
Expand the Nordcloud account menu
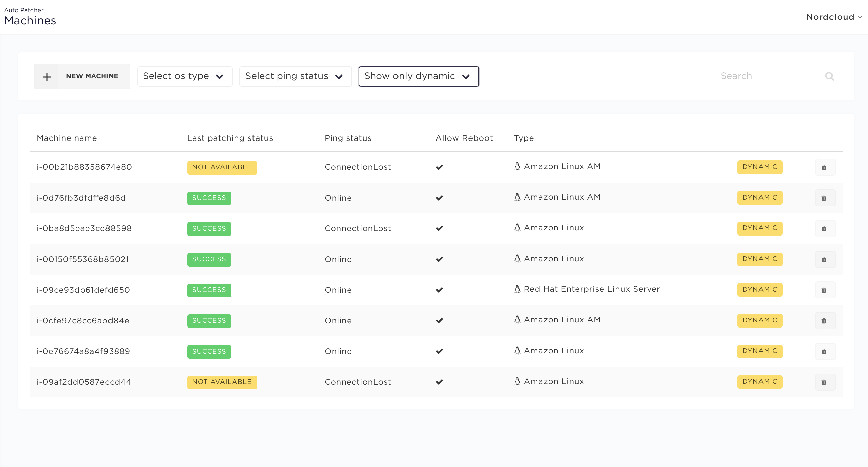834,17
